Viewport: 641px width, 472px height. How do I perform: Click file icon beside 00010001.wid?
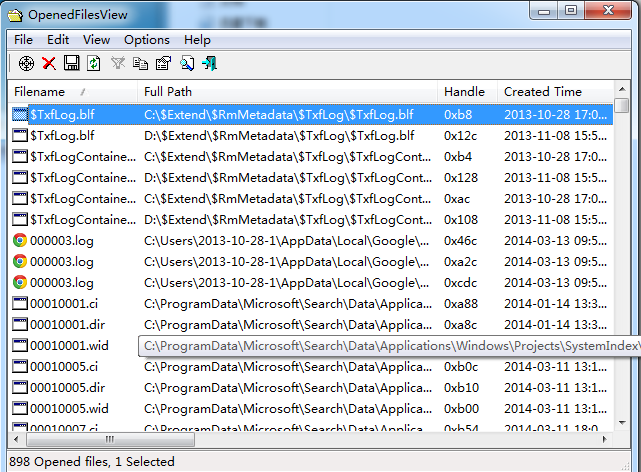(20, 345)
